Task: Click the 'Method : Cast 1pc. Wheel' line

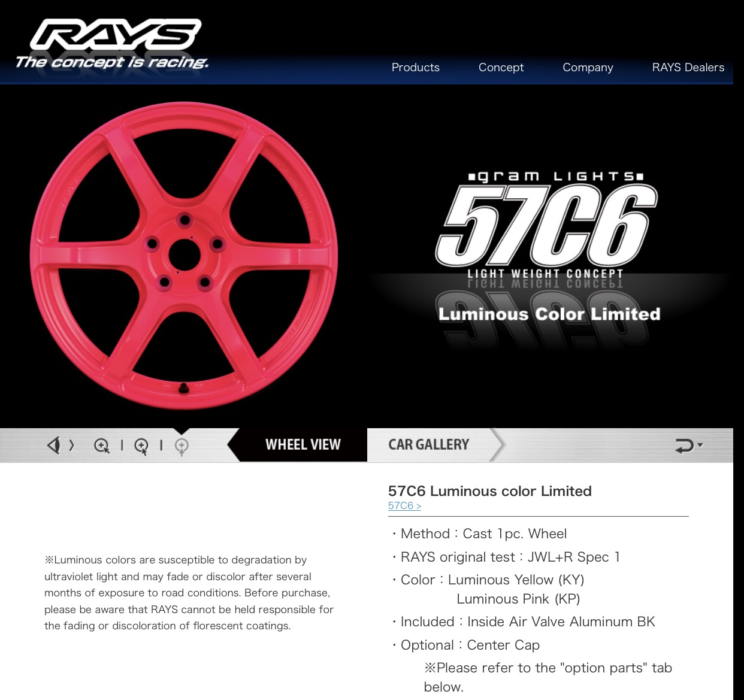Action: click(479, 534)
